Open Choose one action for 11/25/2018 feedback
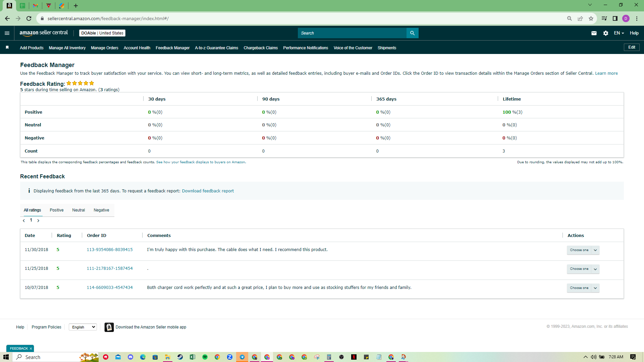The width and height of the screenshot is (644, 362). [583, 269]
